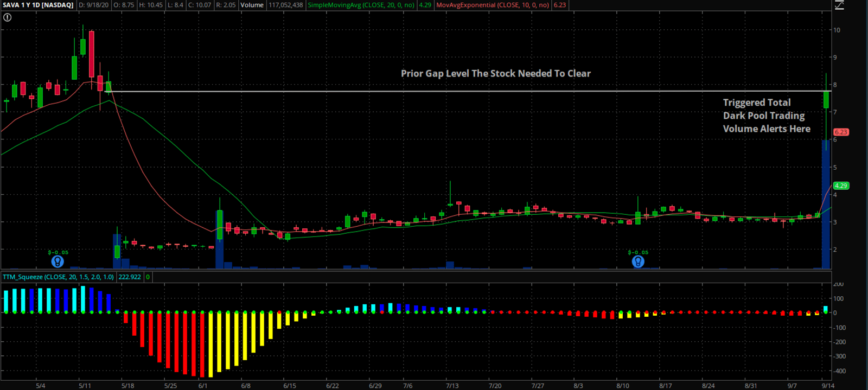Click the Volume label in the header
The width and height of the screenshot is (868, 390).
click(x=252, y=5)
